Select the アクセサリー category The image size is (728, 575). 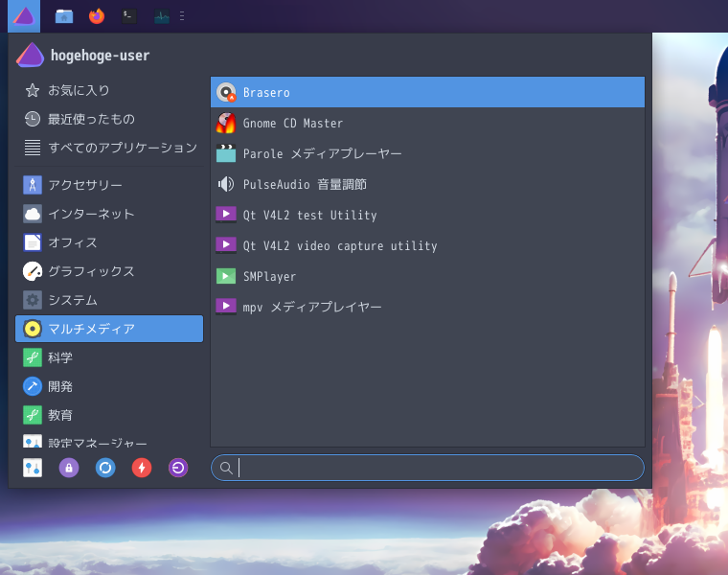pos(109,185)
